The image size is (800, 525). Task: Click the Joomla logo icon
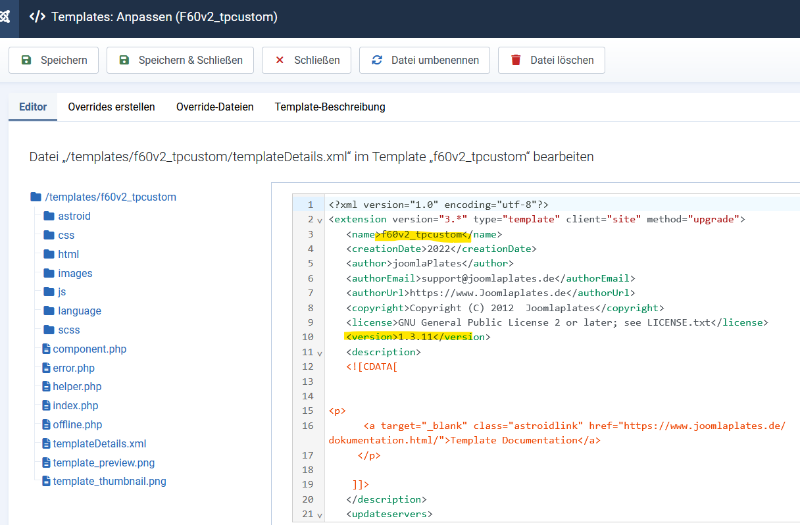click(5, 17)
